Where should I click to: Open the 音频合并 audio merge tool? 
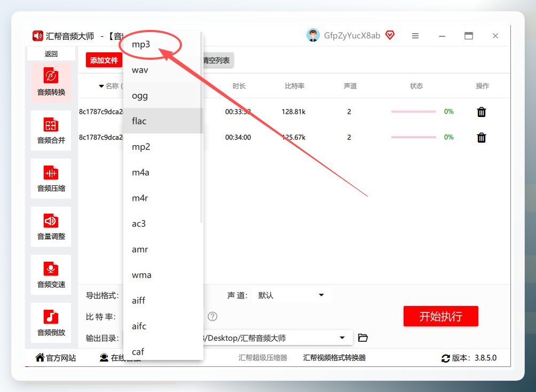(x=51, y=131)
